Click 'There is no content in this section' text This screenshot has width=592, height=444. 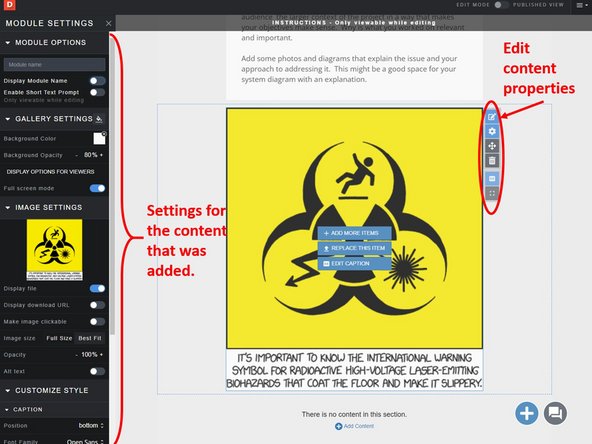pos(354,414)
